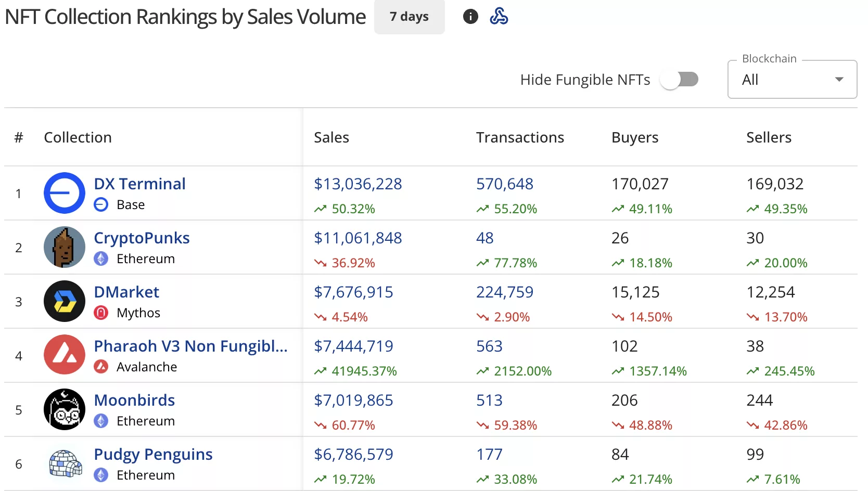
Task: Click the DMarket transactions count 224,759
Action: click(x=504, y=292)
